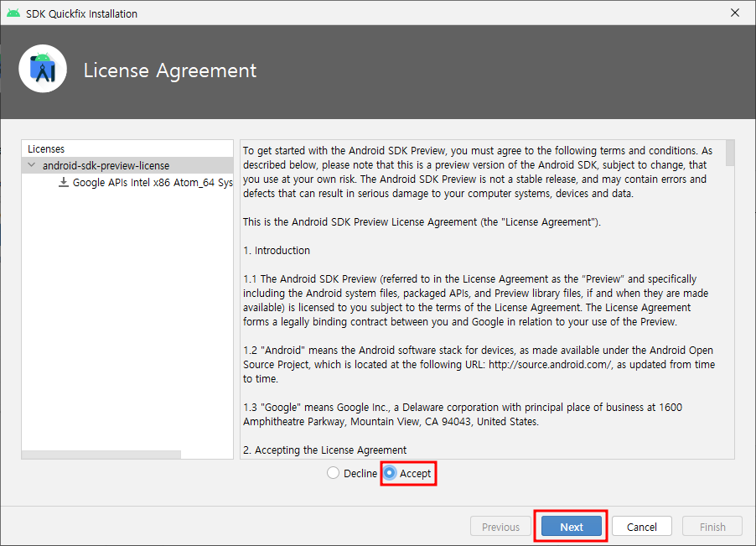Click the Android icon in the title bar
Image resolution: width=756 pixels, height=546 pixels.
pyautogui.click(x=13, y=13)
